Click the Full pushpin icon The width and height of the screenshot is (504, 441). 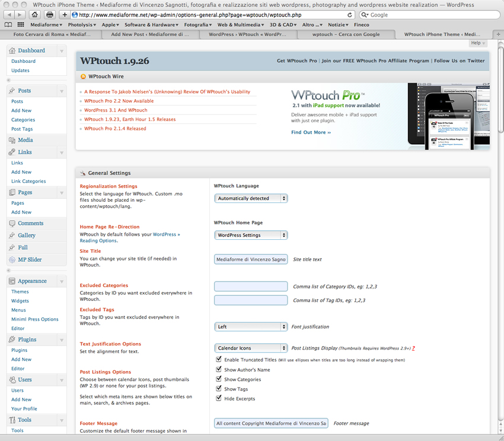tap(12, 248)
